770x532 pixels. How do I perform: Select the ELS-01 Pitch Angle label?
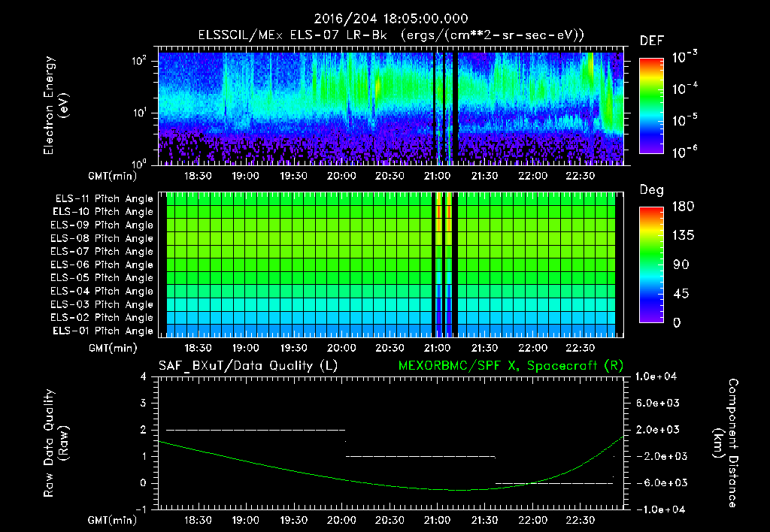pyautogui.click(x=103, y=331)
